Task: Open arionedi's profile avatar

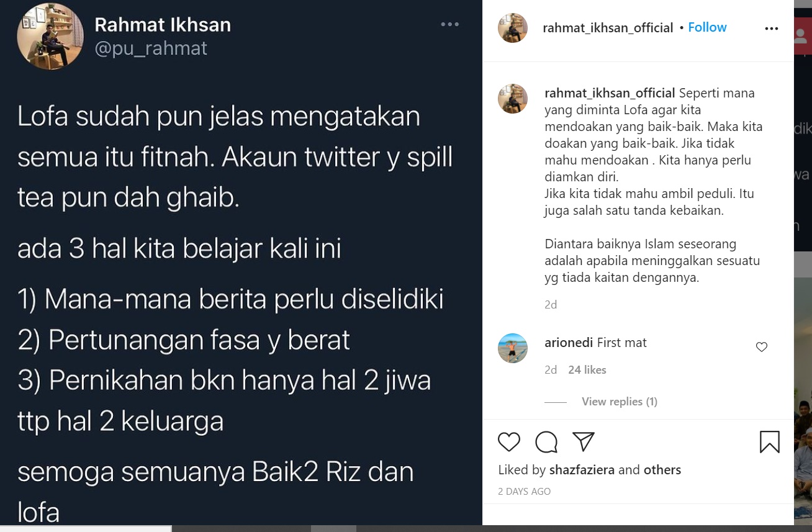Action: (513, 348)
